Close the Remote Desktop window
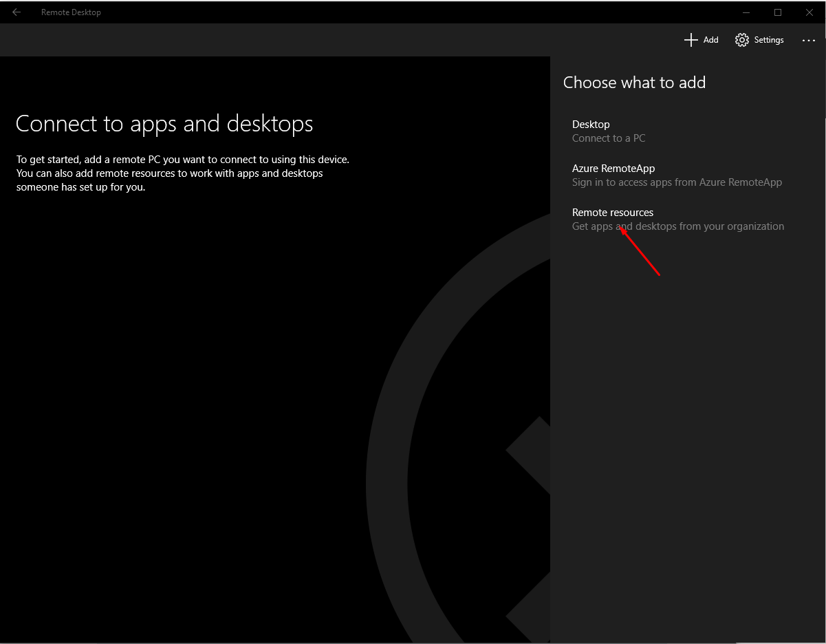826x644 pixels. point(809,12)
